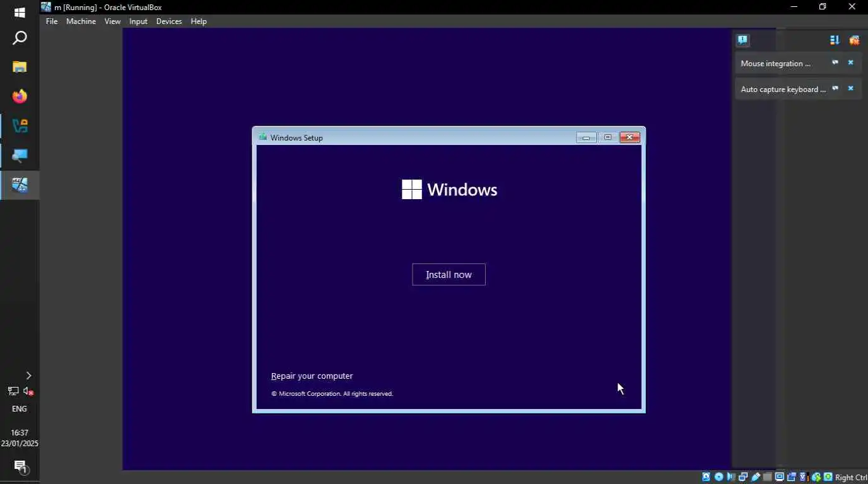
Task: Toggle the notification center icon in VirtualBox
Action: (742, 40)
